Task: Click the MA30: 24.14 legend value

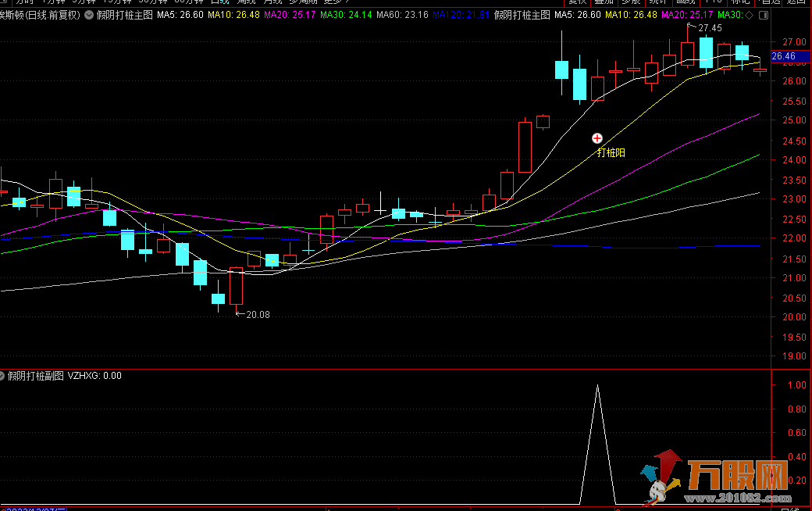Action: point(346,15)
